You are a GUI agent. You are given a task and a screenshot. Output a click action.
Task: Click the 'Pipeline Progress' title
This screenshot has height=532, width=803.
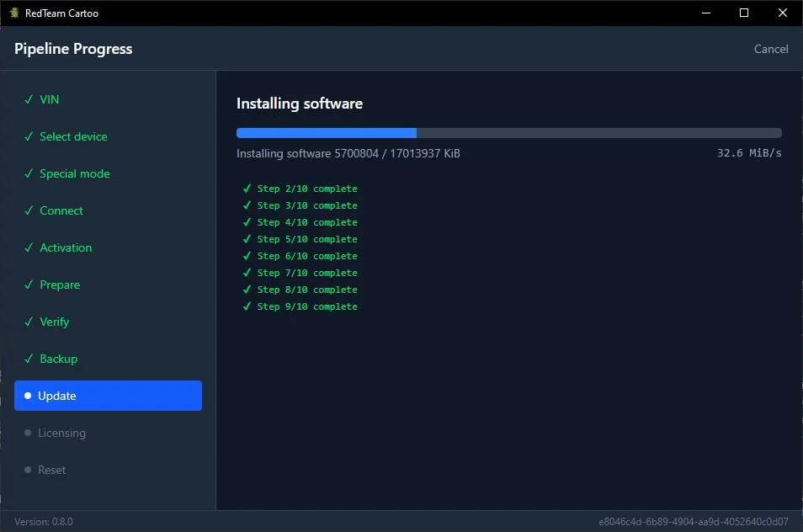pyautogui.click(x=73, y=49)
